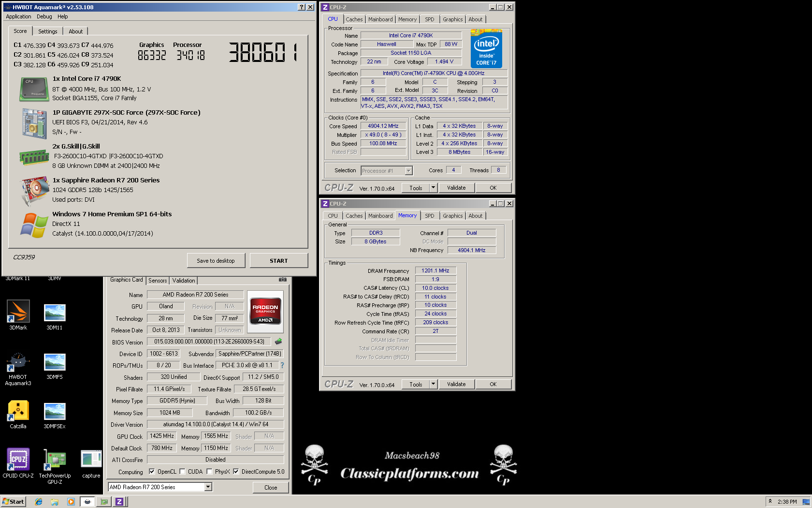Click the Radeon Graphics logo in GPU-Z
The height and width of the screenshot is (508, 812).
pyautogui.click(x=265, y=312)
